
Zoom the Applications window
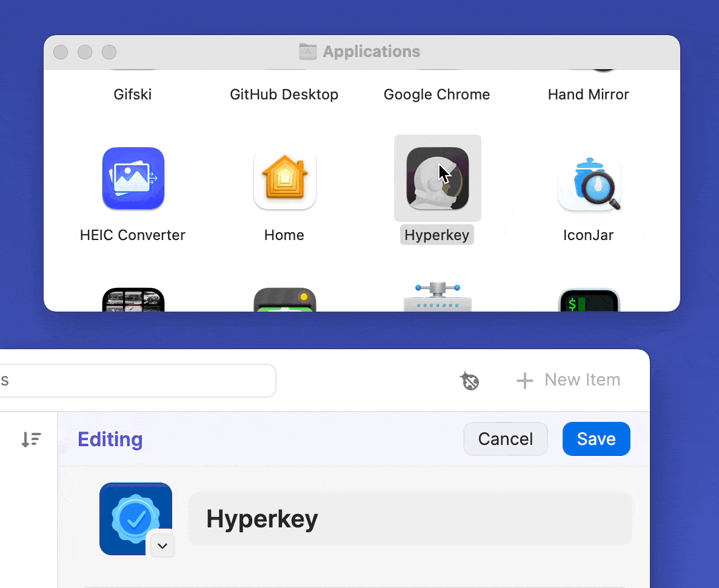(x=109, y=52)
